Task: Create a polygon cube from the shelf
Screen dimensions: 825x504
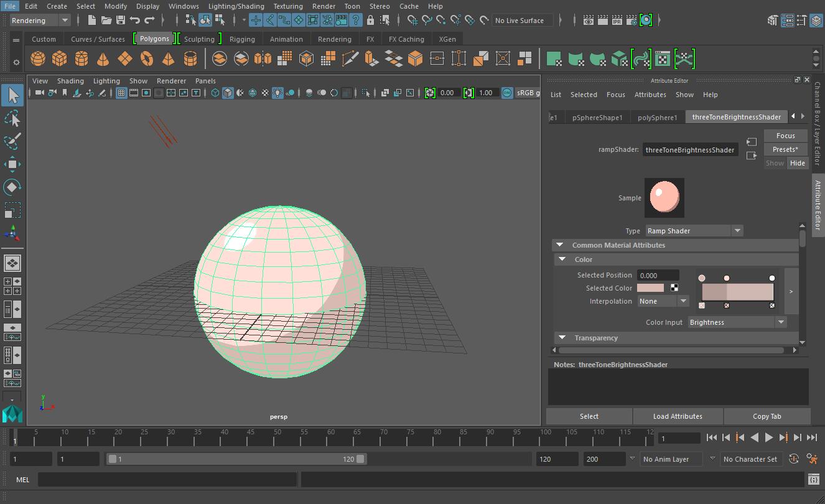Action: 60,59
